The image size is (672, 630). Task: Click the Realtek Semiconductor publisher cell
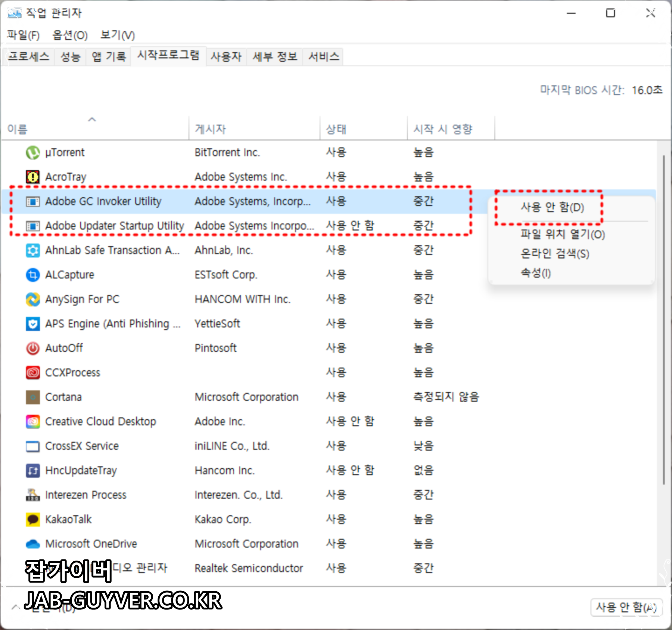249,568
